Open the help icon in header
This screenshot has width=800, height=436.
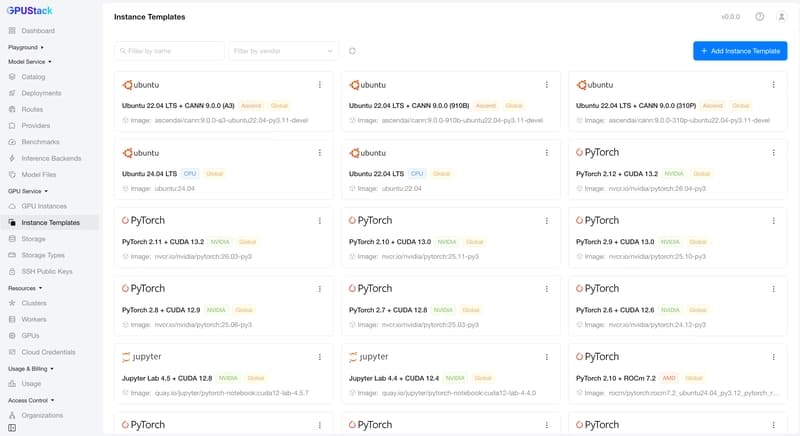pos(760,17)
